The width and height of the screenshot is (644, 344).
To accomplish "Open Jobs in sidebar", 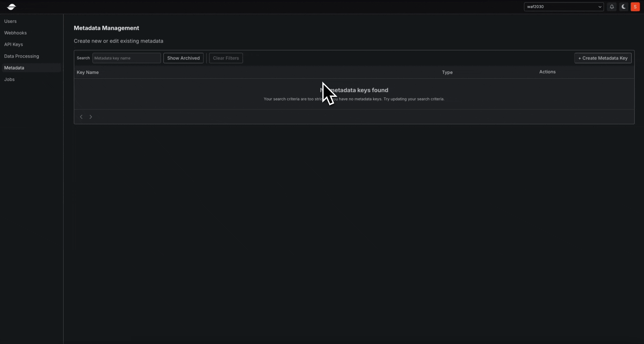I will [9, 79].
